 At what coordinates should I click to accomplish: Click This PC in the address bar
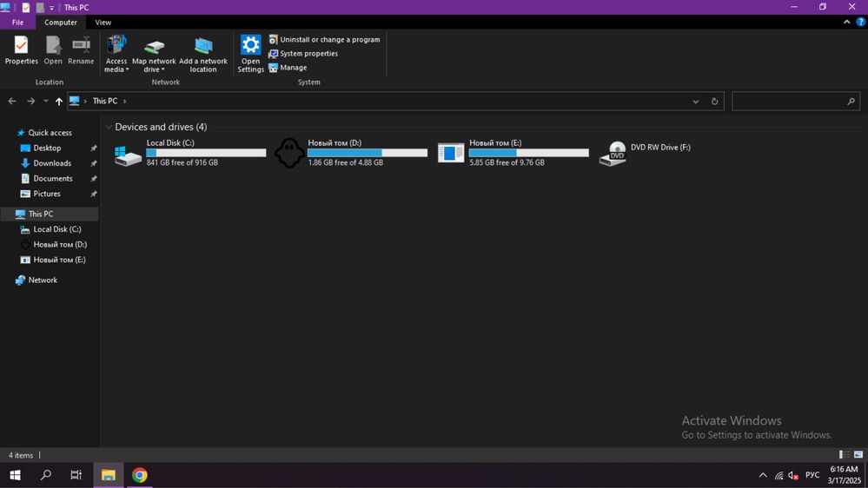104,102
